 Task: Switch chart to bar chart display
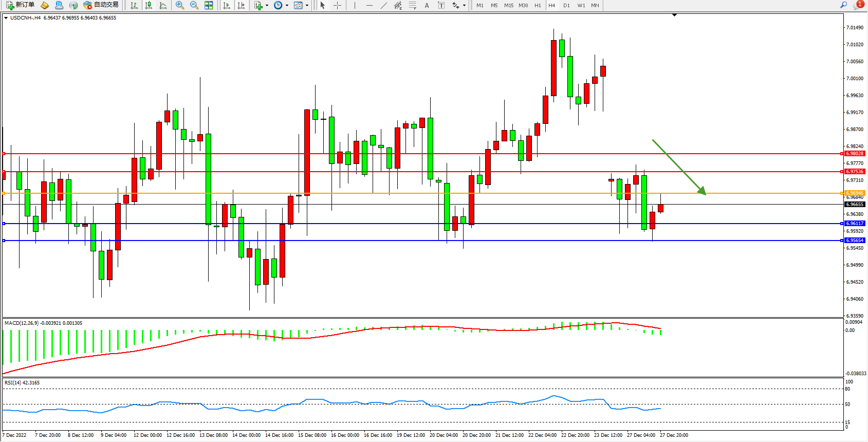tap(134, 5)
